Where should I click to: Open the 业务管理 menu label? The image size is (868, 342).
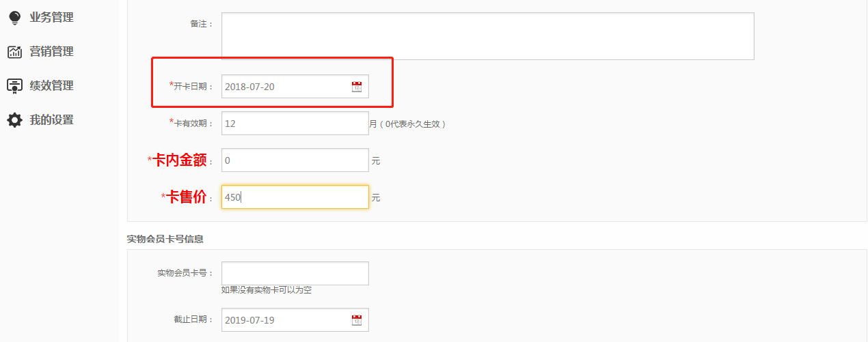[x=51, y=18]
